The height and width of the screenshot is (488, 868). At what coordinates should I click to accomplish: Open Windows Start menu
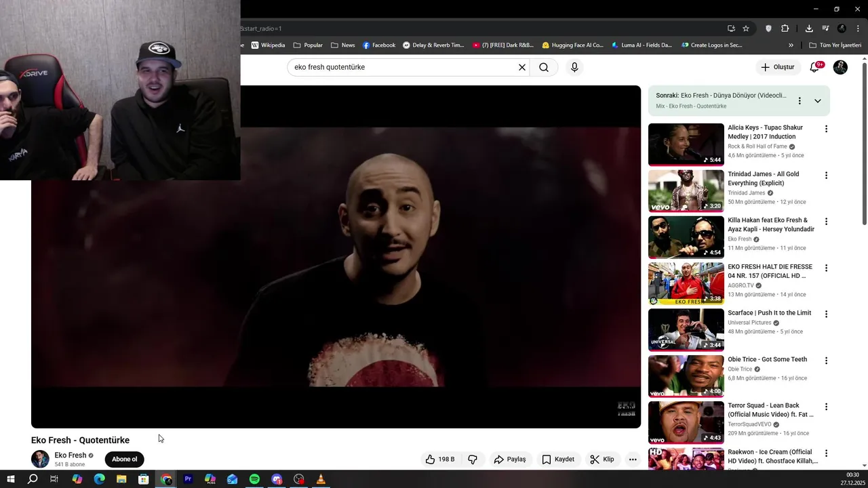[x=10, y=479]
